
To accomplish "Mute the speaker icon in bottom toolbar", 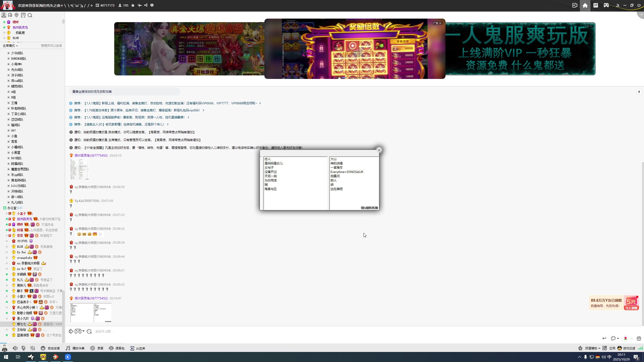I will tap(15, 348).
